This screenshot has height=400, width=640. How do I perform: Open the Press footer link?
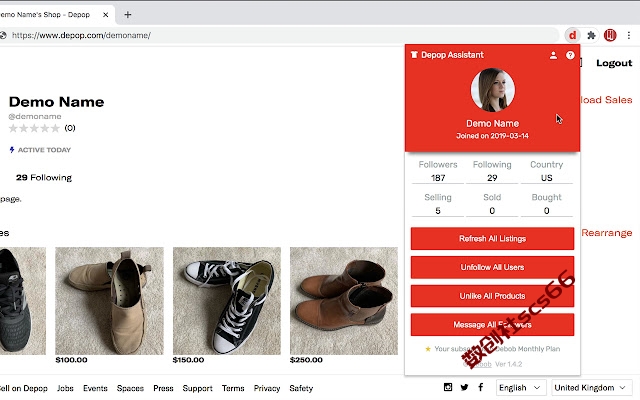tap(163, 388)
